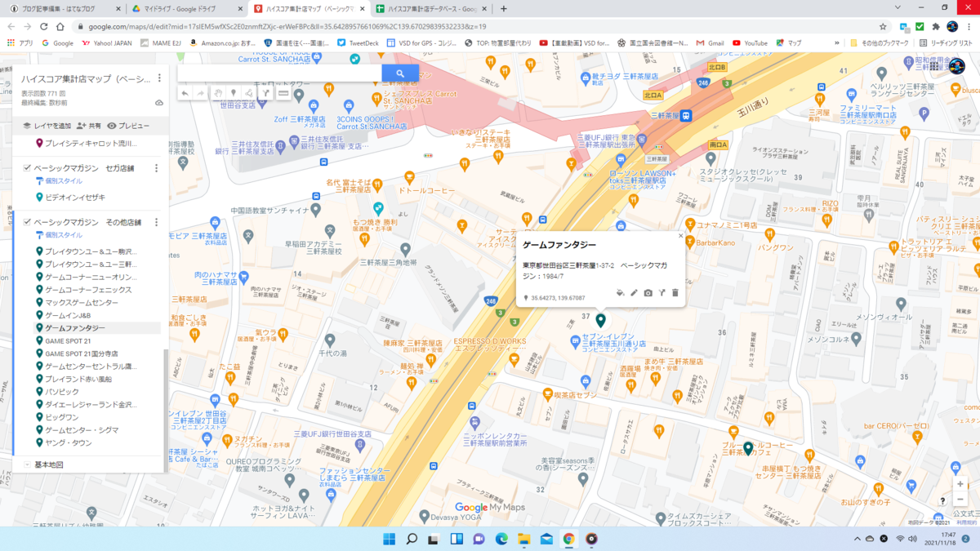Open Chrome three-dot menu
This screenshot has height=551, width=980.
tap(969, 26)
